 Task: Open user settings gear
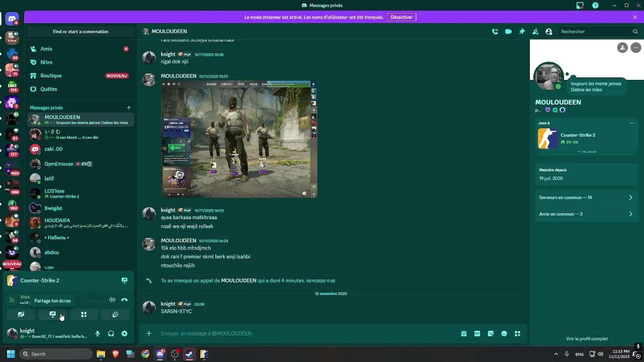[x=124, y=333]
